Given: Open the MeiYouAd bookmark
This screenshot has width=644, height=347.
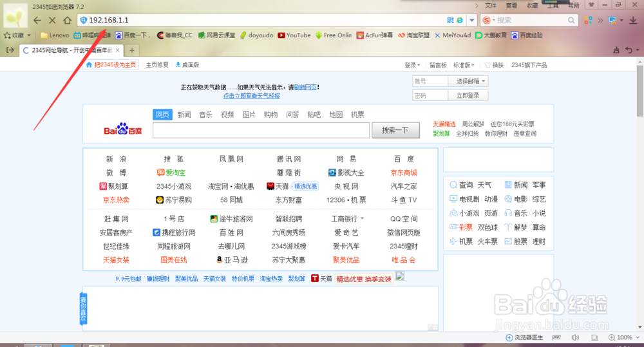Looking at the screenshot, I should (x=453, y=35).
